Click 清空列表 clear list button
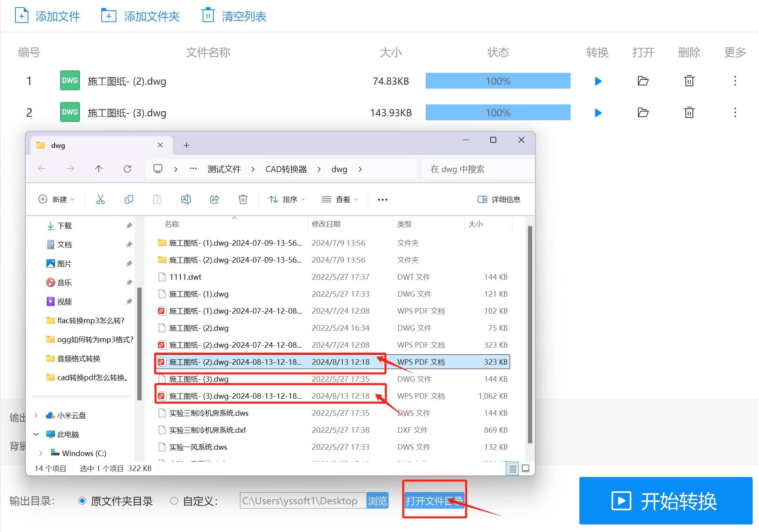Screen dimensions: 759x532 point(234,16)
